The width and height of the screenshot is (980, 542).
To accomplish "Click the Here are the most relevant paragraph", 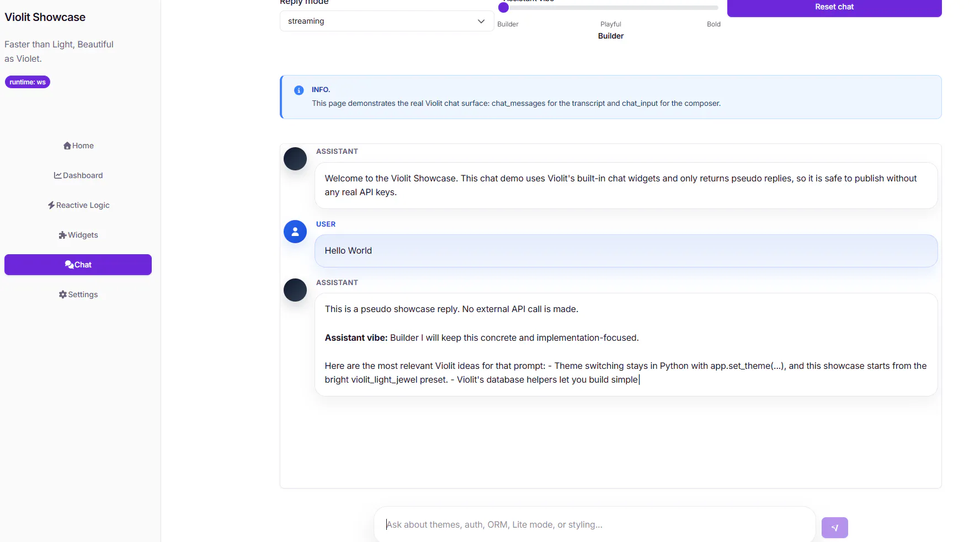I will coord(626,373).
